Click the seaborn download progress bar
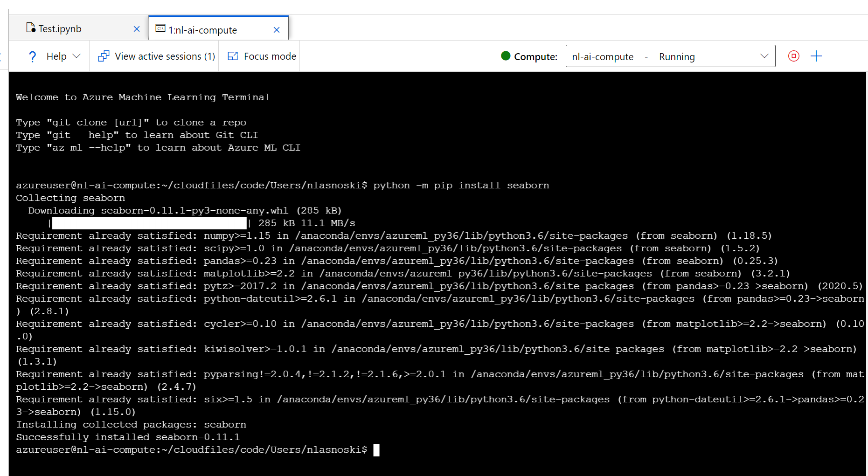 (x=149, y=223)
